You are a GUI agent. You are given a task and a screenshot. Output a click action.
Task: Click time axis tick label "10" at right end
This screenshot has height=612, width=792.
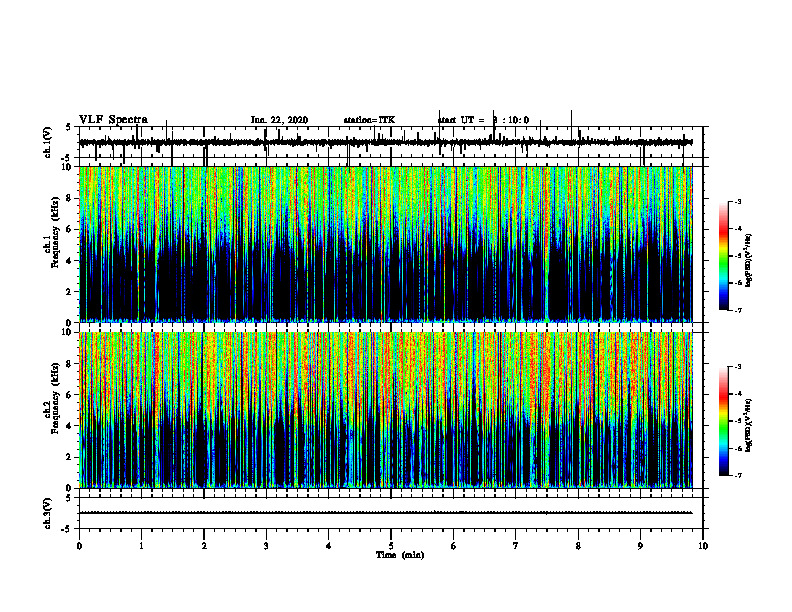click(x=703, y=546)
